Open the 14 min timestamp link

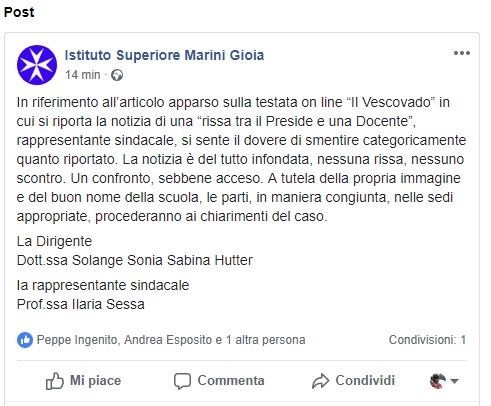click(x=83, y=75)
